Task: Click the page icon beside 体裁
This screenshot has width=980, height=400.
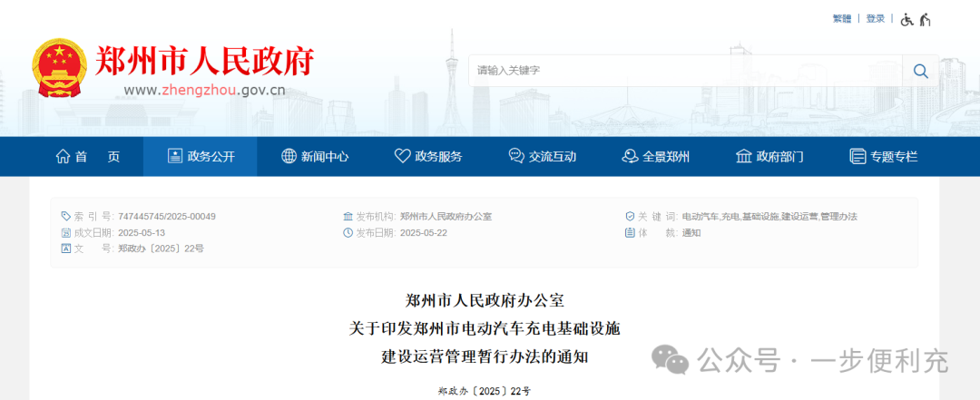Action: [x=630, y=233]
